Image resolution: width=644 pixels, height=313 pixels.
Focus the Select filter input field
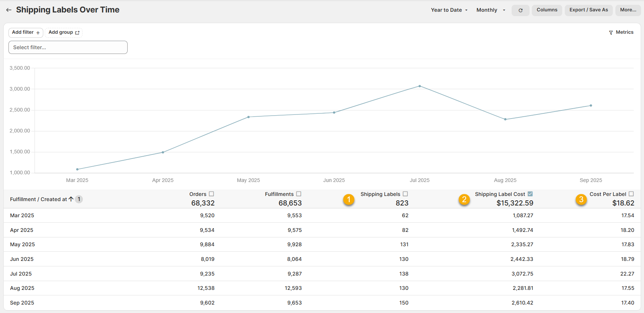click(x=68, y=47)
